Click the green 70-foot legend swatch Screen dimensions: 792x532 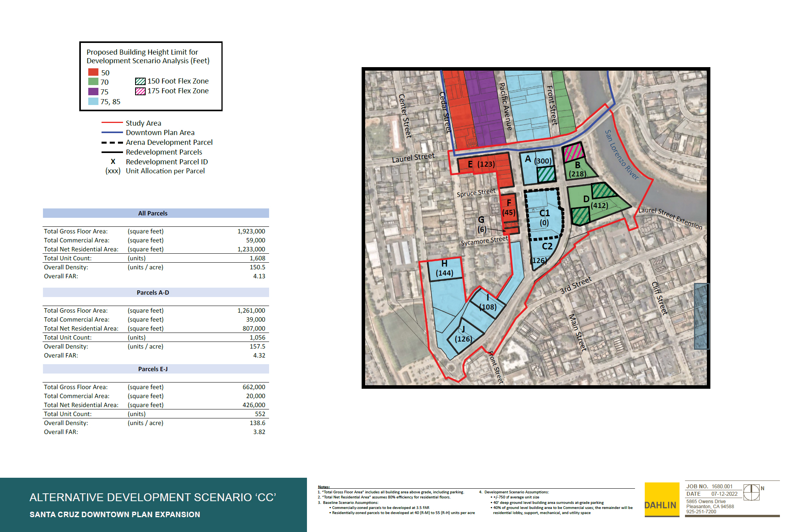point(93,82)
